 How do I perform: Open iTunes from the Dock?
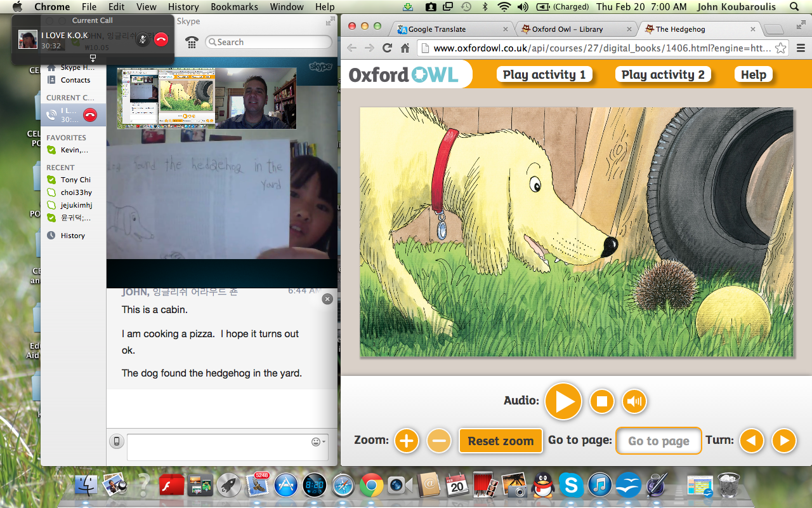click(599, 486)
